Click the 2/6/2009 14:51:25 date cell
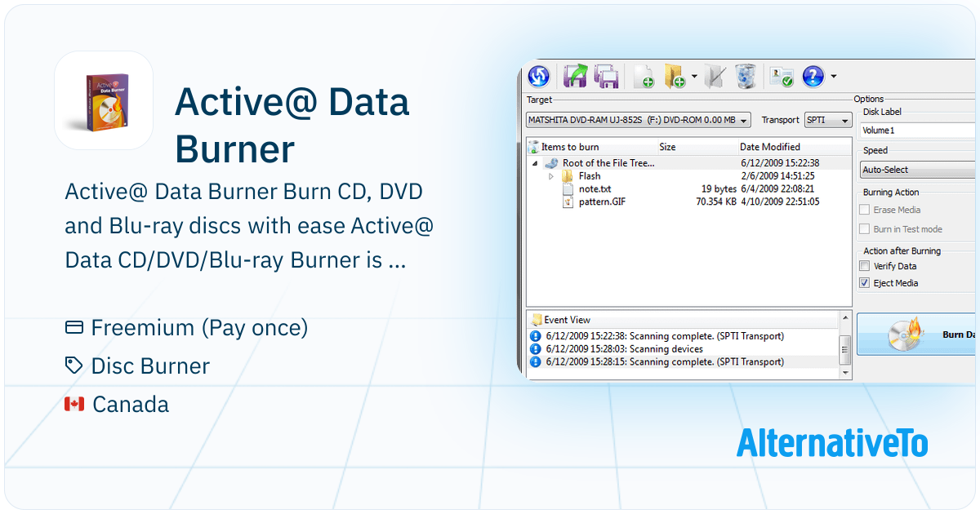 [777, 176]
